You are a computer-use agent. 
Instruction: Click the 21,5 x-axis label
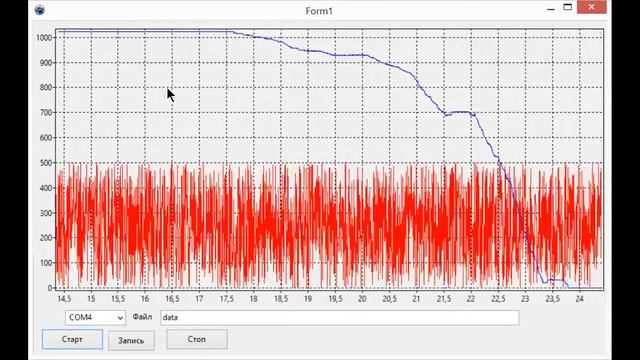[444, 299]
